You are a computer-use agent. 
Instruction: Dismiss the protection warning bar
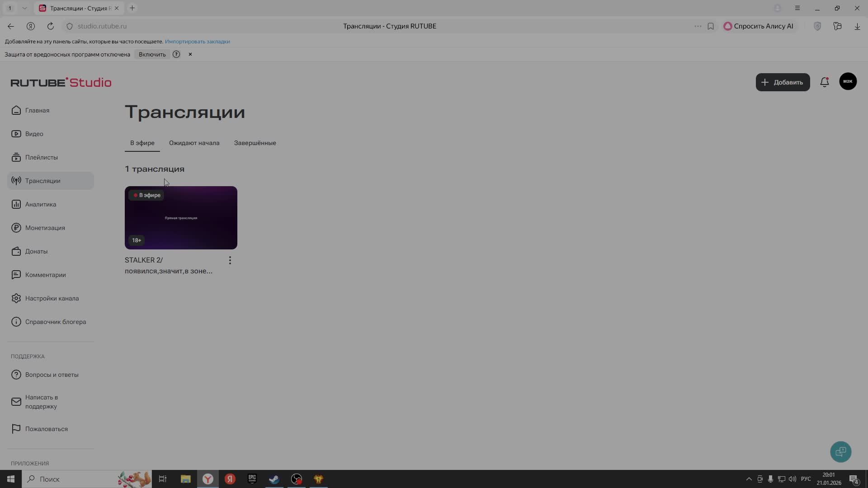[x=190, y=54]
